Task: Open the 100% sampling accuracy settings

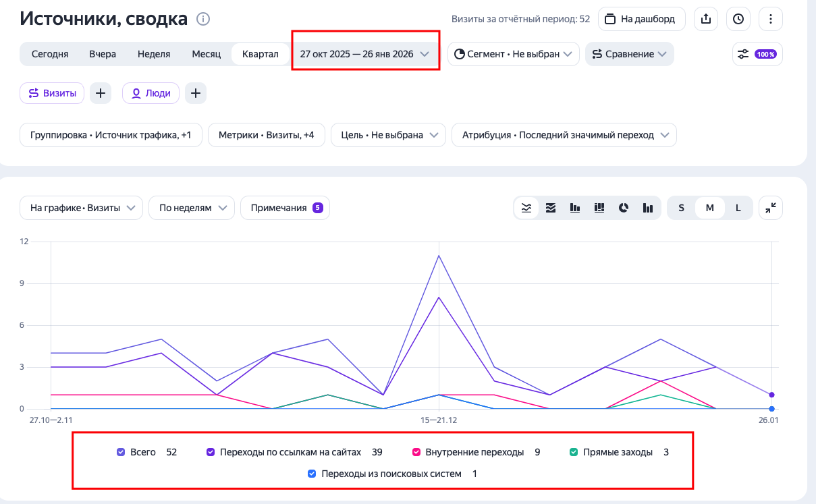Action: 757,54
